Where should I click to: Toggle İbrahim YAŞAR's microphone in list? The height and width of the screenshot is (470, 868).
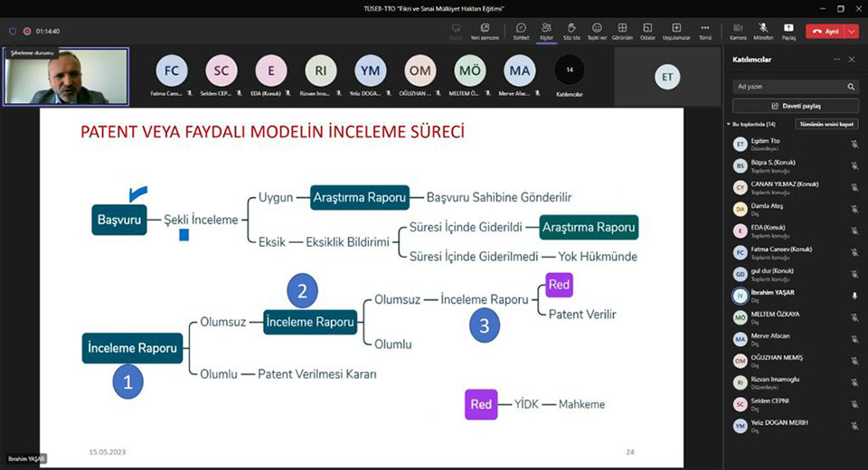point(854,296)
